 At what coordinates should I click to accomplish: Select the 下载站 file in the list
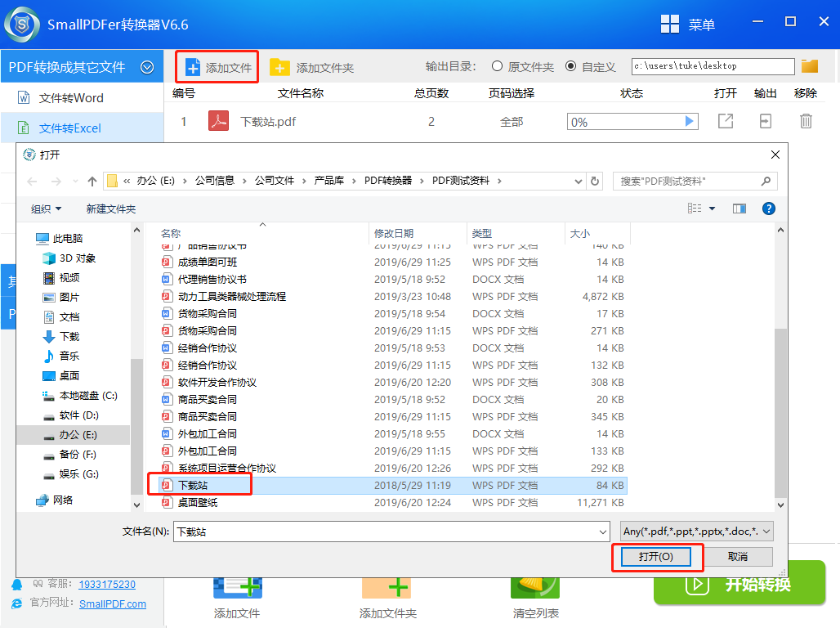click(394, 486)
